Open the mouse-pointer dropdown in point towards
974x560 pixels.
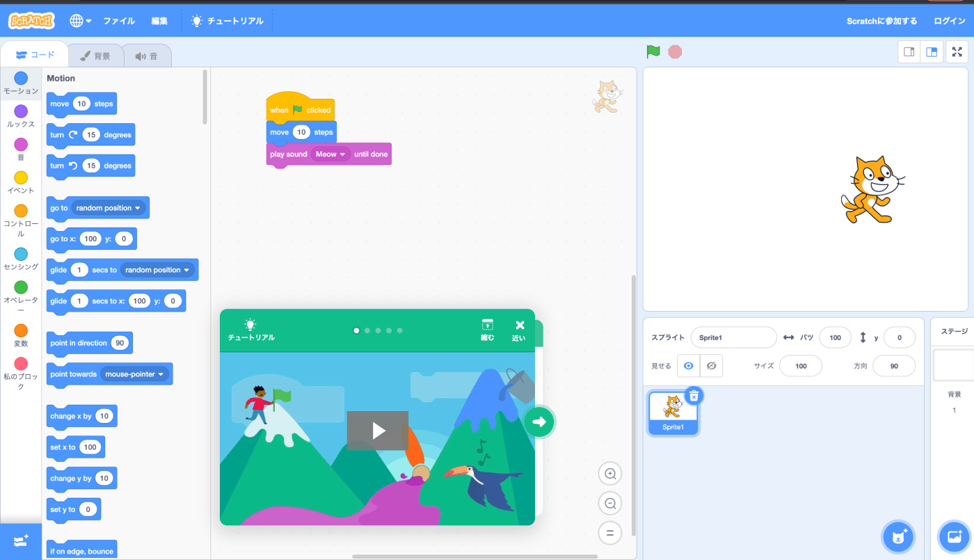tap(161, 374)
